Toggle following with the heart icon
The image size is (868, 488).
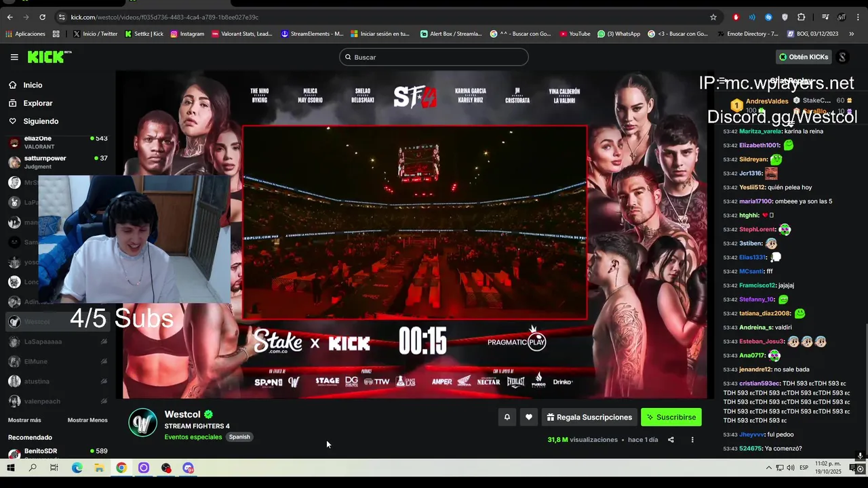coord(529,418)
